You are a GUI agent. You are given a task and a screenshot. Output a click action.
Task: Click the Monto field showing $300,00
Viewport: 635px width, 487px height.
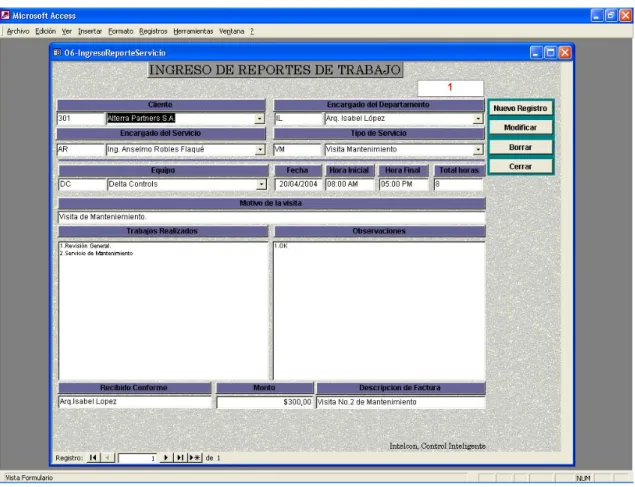[265, 402]
